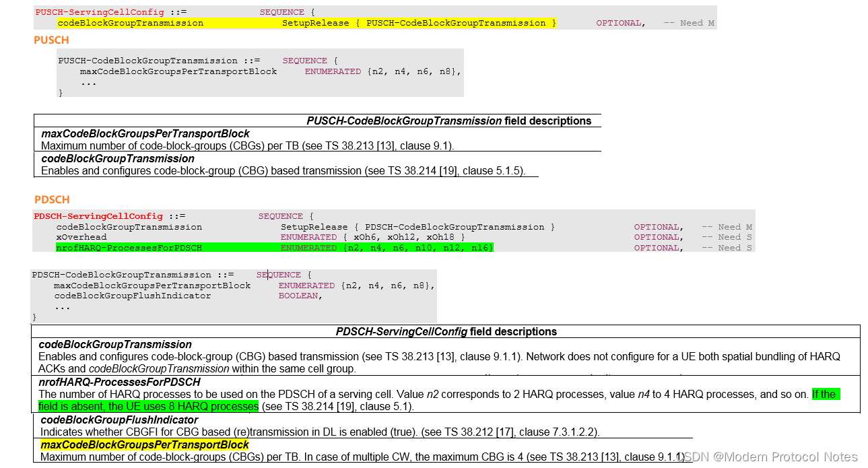Click SetupRelease { PUSCH-CodeBlockGroupTransmission } type text
The image size is (868, 468).
(420, 23)
